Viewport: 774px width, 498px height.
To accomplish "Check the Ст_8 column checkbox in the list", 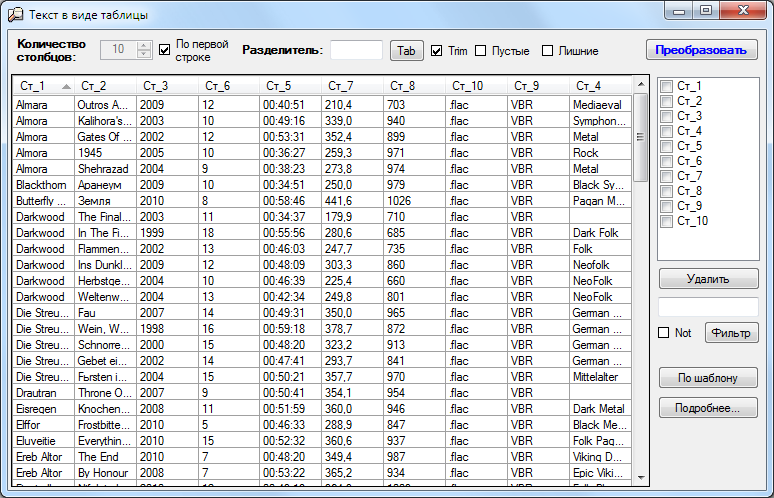I will coord(666,191).
